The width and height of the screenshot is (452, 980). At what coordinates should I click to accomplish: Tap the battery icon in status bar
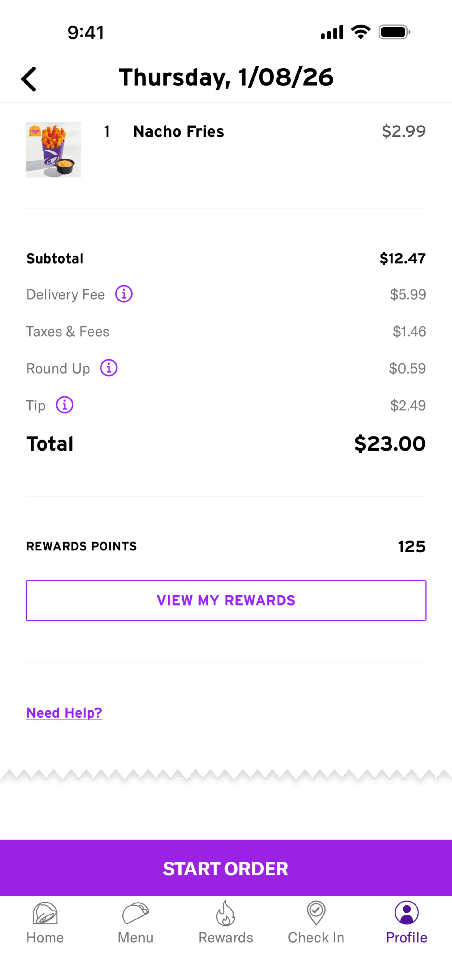click(394, 32)
